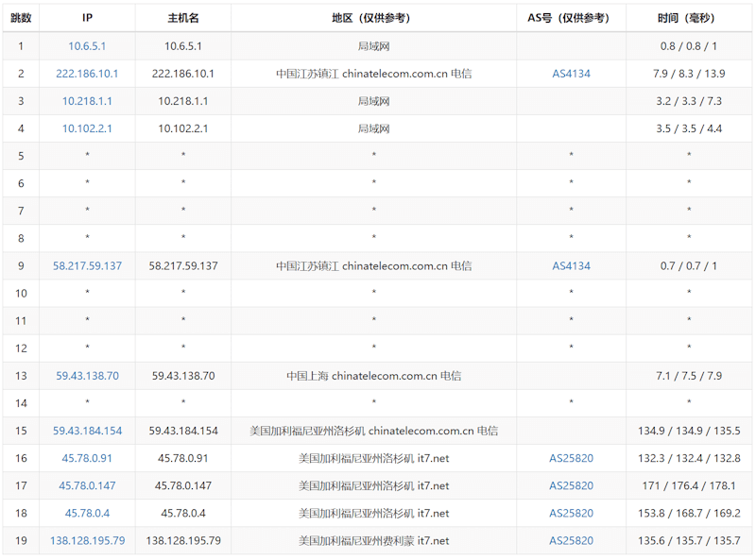Open the blue 58.217.59.137 IP link
Image resolution: width=756 pixels, height=560 pixels.
pos(87,266)
